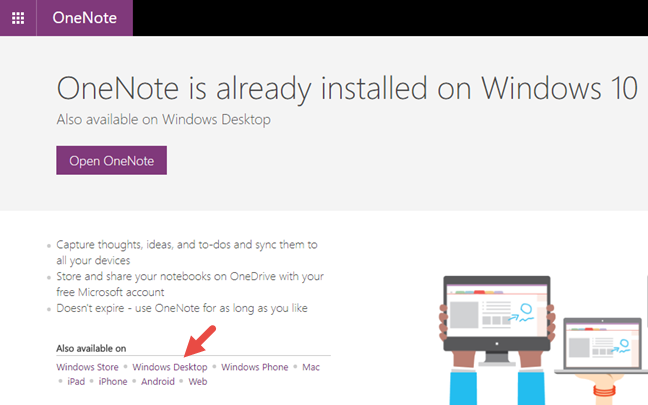This screenshot has height=405, width=648.
Task: Open the Windows Desktop download link
Action: [170, 367]
